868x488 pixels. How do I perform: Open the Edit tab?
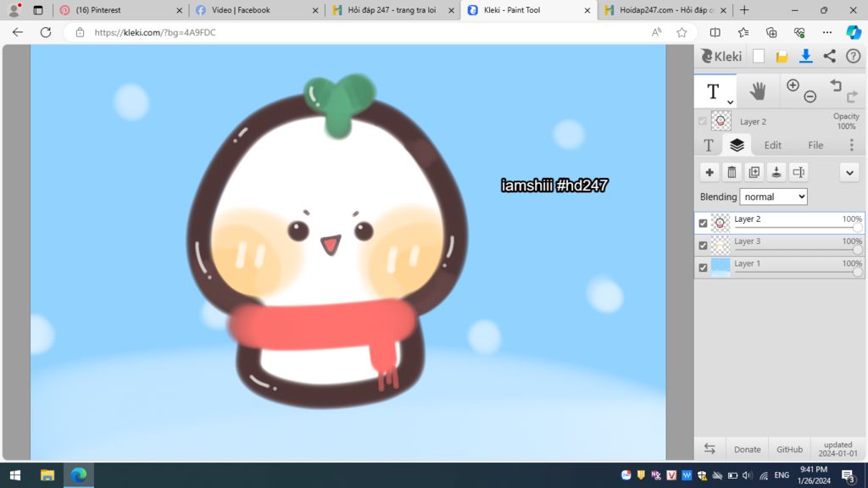(772, 145)
